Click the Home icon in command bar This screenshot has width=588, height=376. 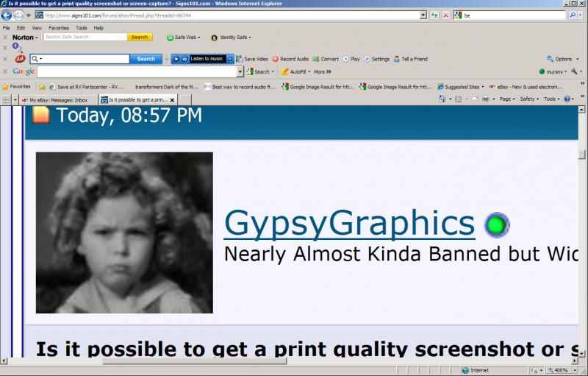[442, 99]
